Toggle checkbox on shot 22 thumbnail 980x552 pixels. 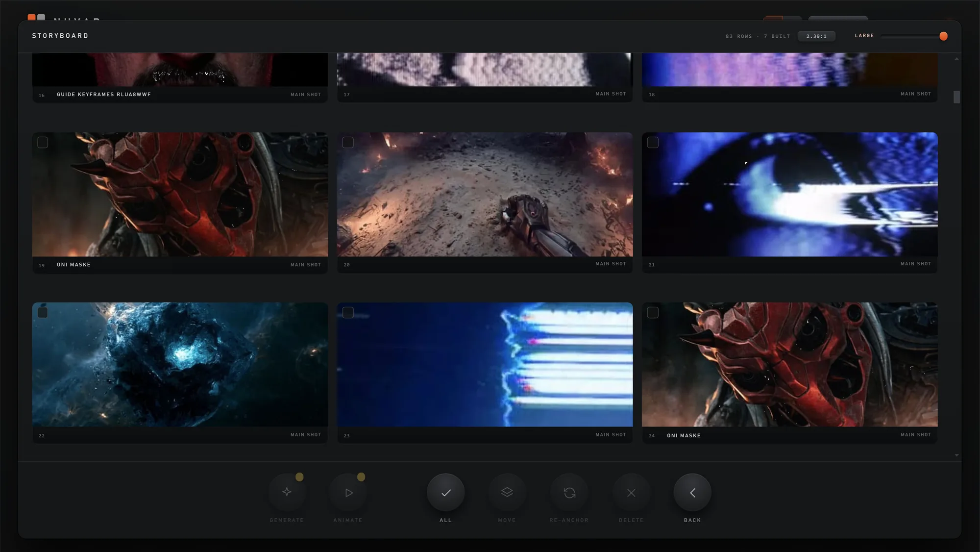(43, 312)
